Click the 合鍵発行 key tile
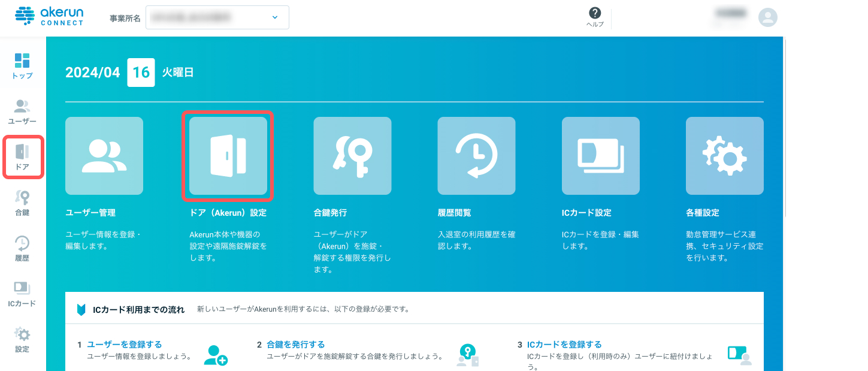The height and width of the screenshot is (371, 868). (x=352, y=156)
